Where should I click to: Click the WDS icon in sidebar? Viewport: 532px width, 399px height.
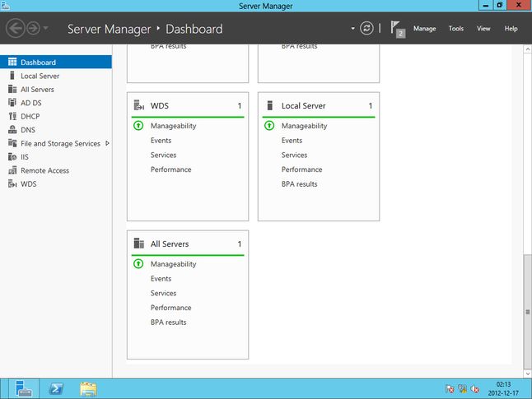pos(12,183)
